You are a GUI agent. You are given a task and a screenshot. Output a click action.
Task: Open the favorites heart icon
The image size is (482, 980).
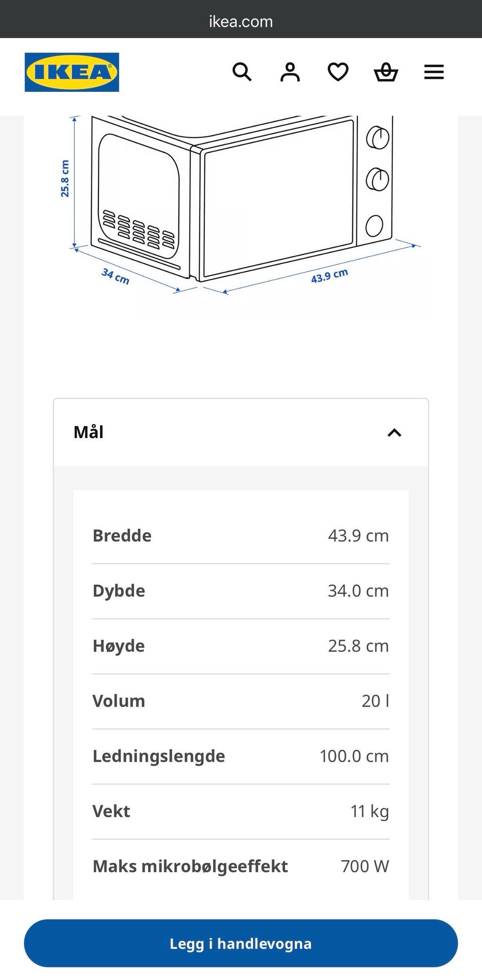[338, 72]
